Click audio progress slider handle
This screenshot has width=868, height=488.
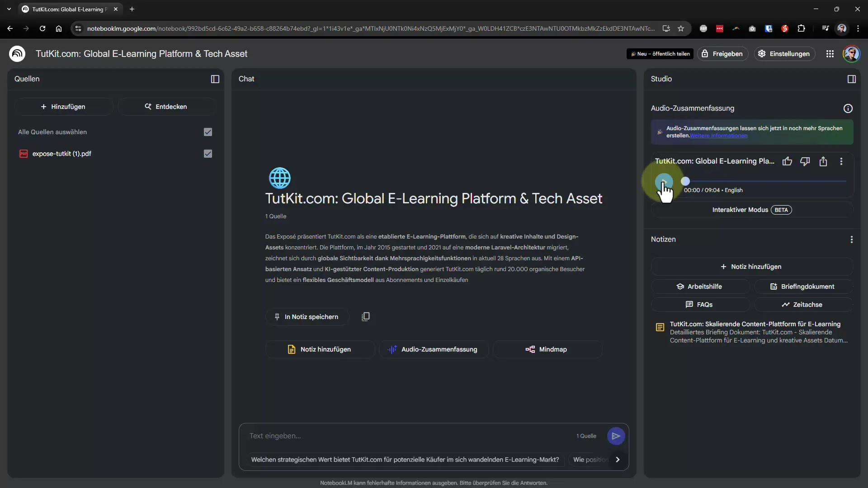coord(685,181)
